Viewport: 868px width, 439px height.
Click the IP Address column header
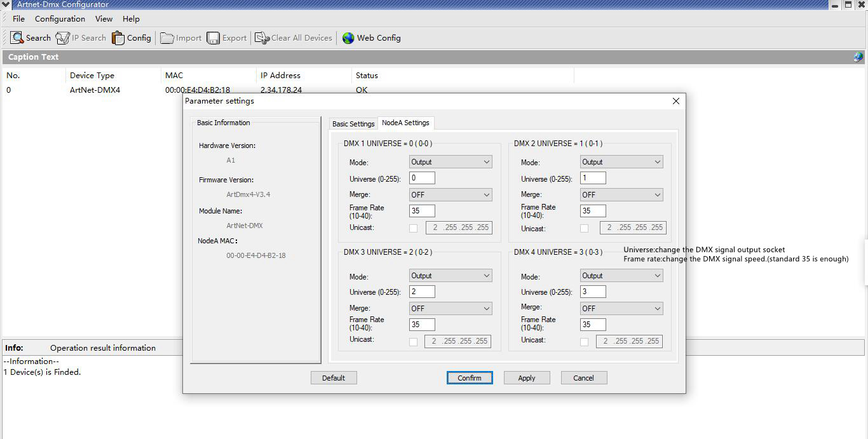click(304, 76)
